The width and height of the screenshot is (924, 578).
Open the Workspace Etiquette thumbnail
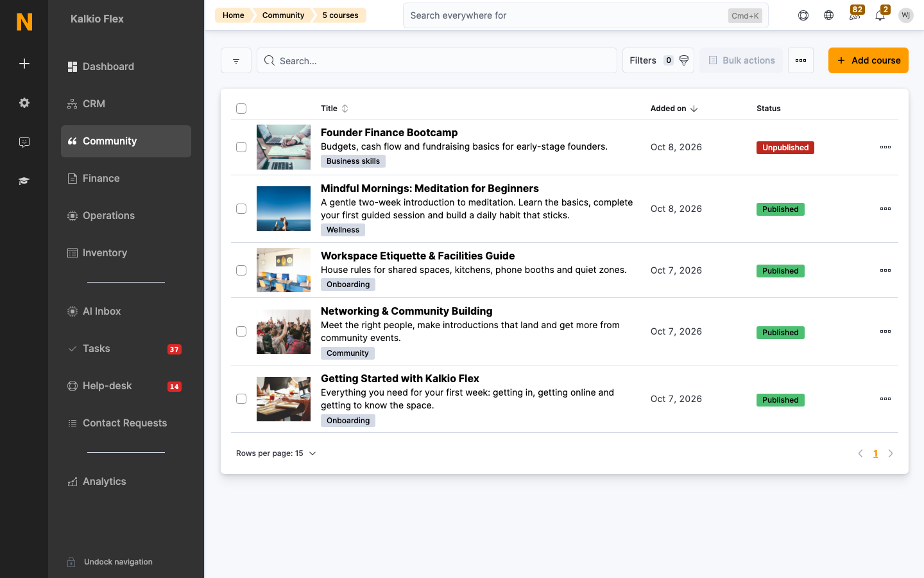coord(284,270)
